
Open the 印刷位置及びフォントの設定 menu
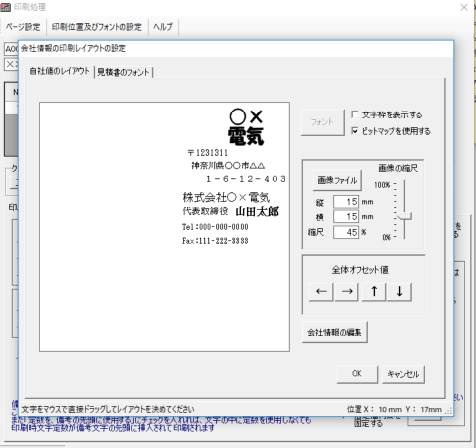click(x=97, y=27)
